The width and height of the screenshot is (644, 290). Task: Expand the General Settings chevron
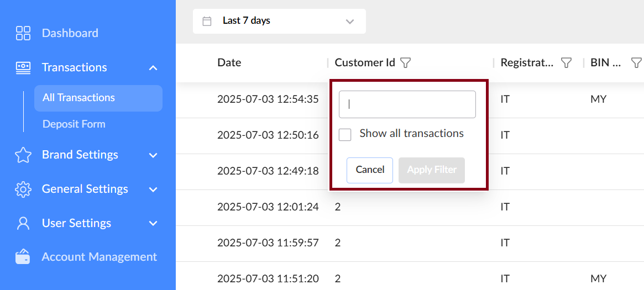(153, 189)
